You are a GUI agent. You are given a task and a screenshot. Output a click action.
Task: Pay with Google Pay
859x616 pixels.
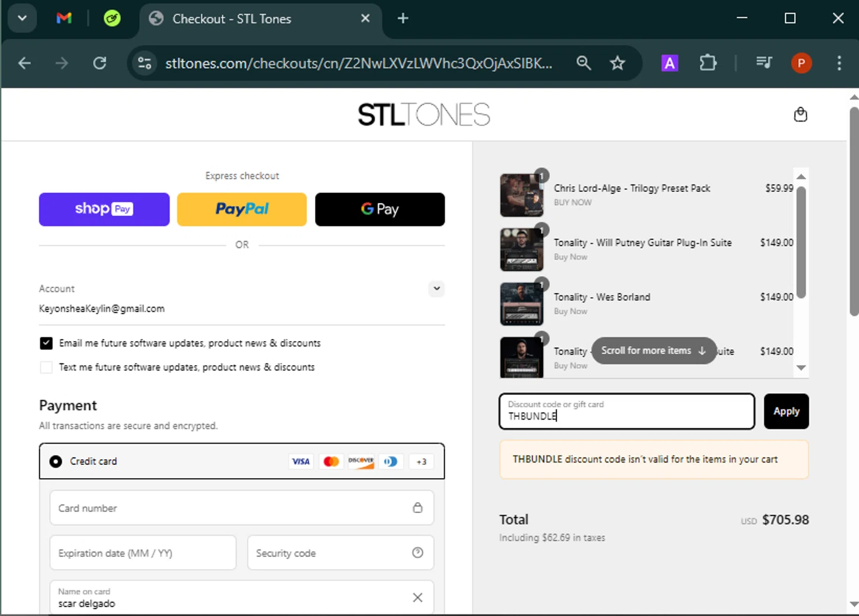(x=380, y=210)
